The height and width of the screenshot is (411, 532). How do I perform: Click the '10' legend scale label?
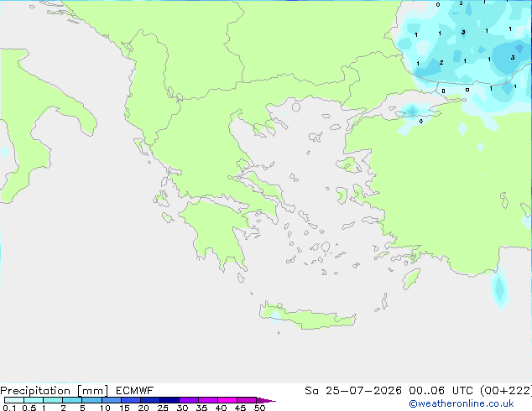tap(105, 408)
